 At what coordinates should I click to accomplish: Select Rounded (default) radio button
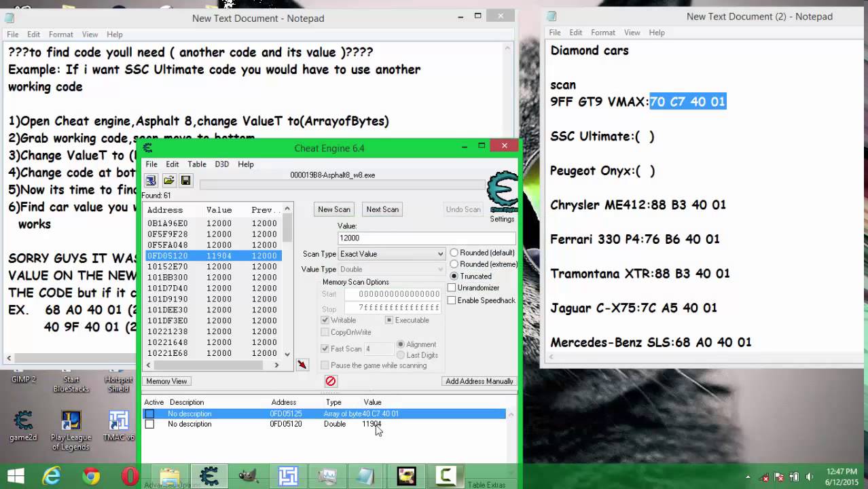(454, 253)
